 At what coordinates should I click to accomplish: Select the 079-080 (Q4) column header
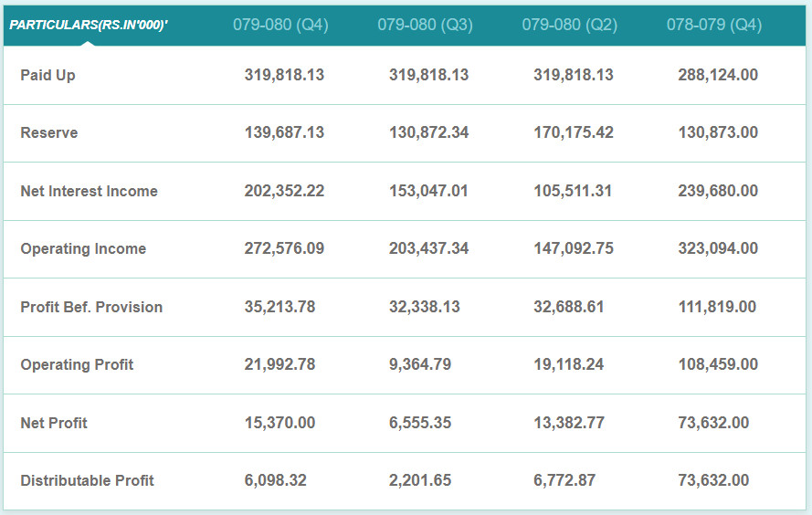pos(280,25)
